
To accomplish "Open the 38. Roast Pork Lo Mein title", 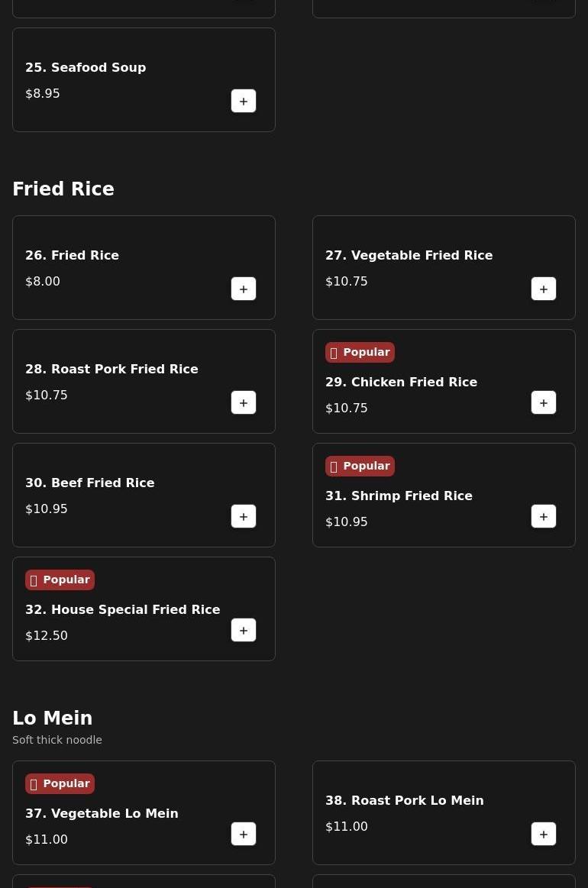I will tap(405, 801).
